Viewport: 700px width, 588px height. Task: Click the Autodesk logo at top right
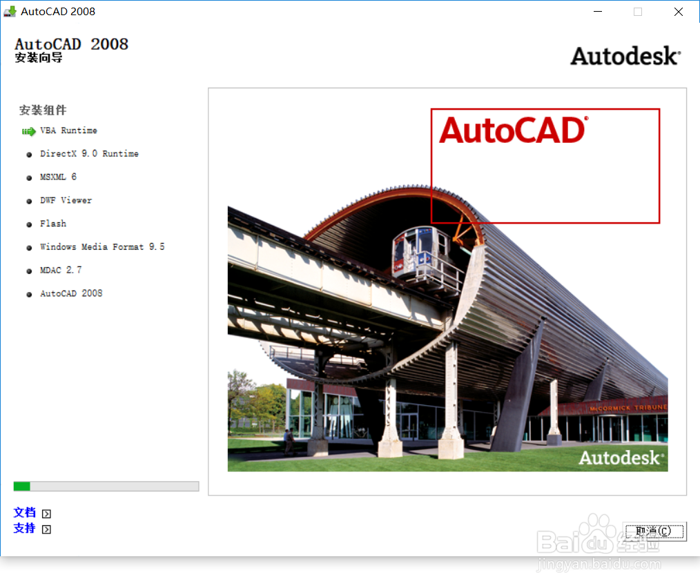point(625,57)
